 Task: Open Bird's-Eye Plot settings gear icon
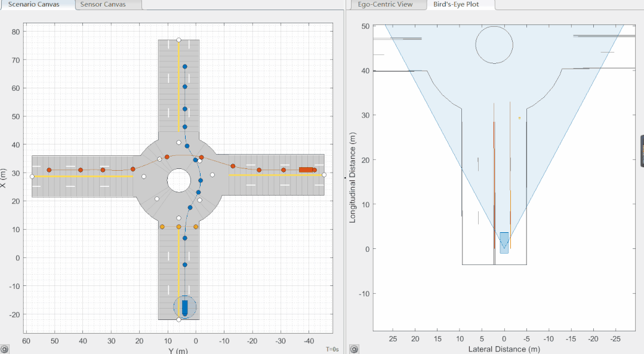[354, 349]
